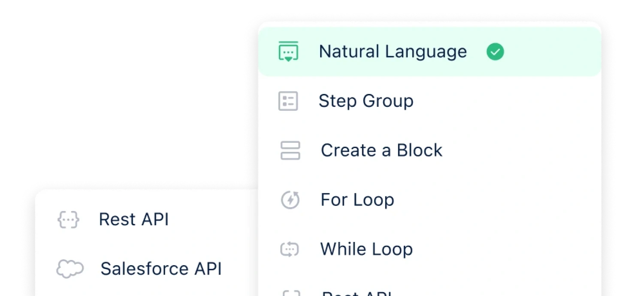This screenshot has height=296, width=644.
Task: Click the Step Group checklist icon
Action: pos(288,101)
